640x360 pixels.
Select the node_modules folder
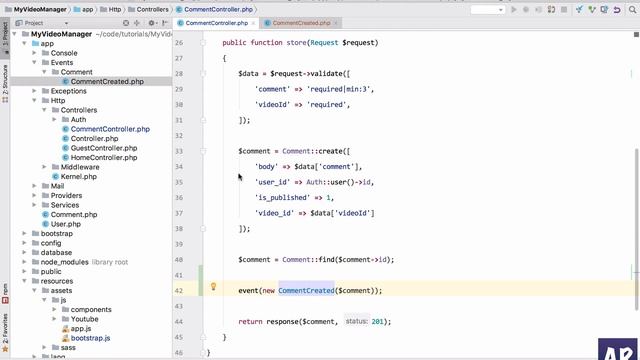64,262
